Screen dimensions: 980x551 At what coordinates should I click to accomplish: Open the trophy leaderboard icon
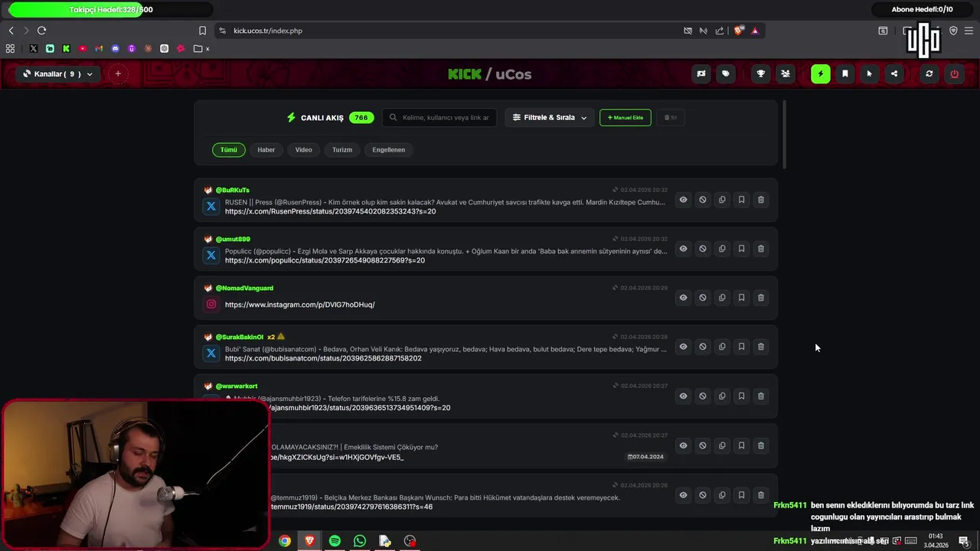[x=761, y=74]
